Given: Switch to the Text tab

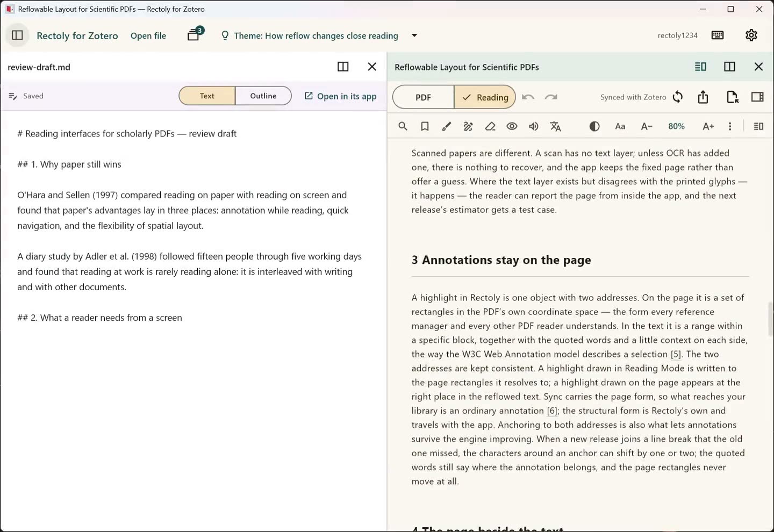Looking at the screenshot, I should [207, 96].
